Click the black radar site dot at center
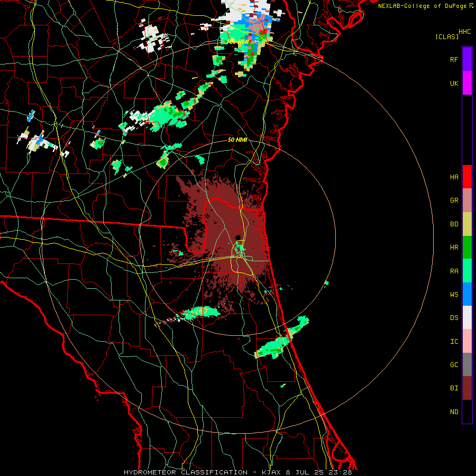 237,237
